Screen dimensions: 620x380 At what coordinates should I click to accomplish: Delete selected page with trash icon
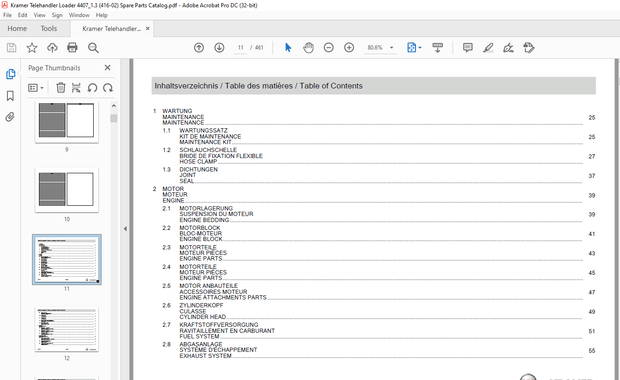click(60, 88)
